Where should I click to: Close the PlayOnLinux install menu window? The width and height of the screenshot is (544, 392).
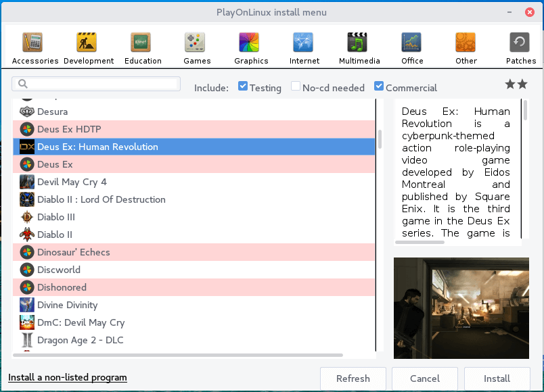tap(529, 12)
